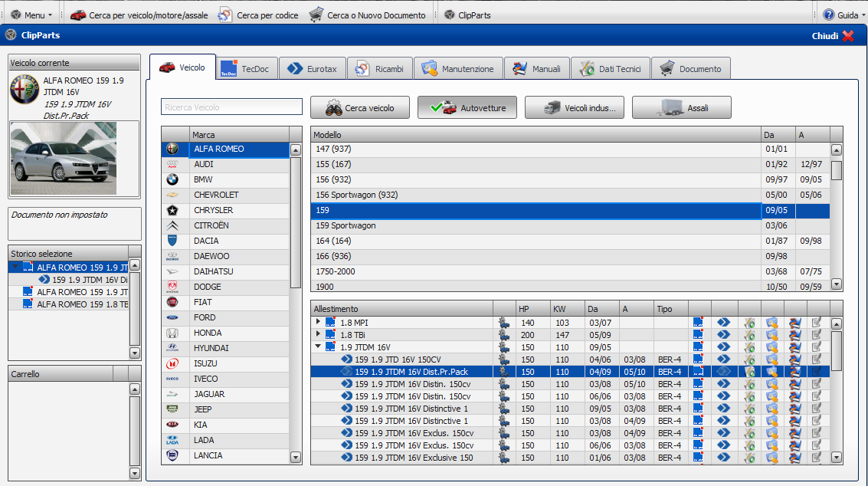Viewport: 868px width, 486px height.
Task: Select 159 1.9 JTD 16V 150CV trim
Action: pyautogui.click(x=398, y=360)
